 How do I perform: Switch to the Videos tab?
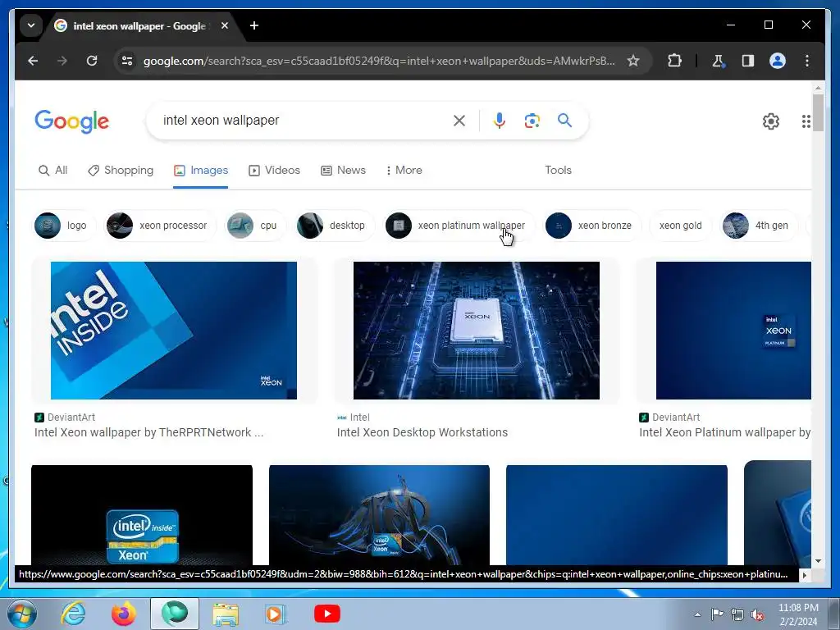pos(274,171)
